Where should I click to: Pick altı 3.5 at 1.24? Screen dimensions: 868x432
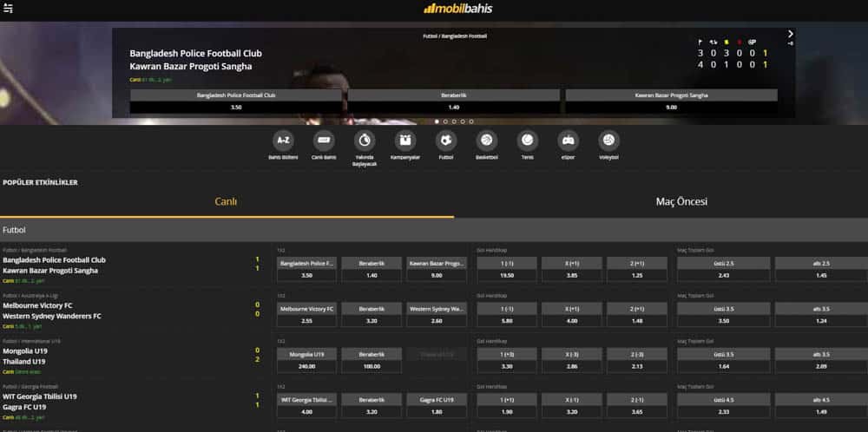pos(821,315)
